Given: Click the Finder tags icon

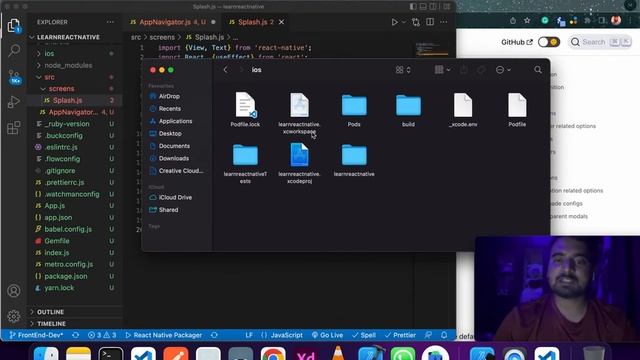Looking at the screenshot, I should (x=481, y=70).
